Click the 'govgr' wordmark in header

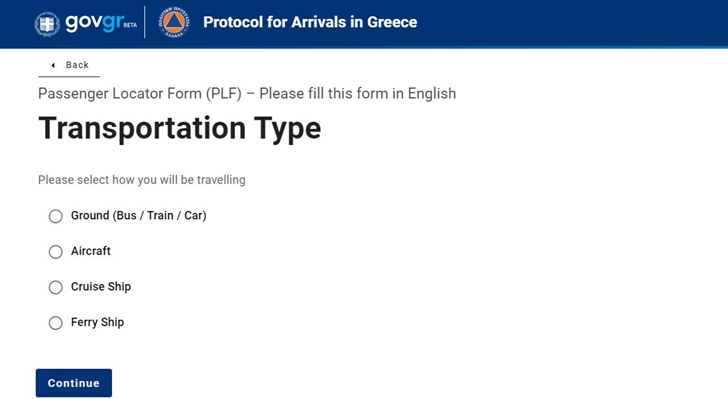click(95, 22)
